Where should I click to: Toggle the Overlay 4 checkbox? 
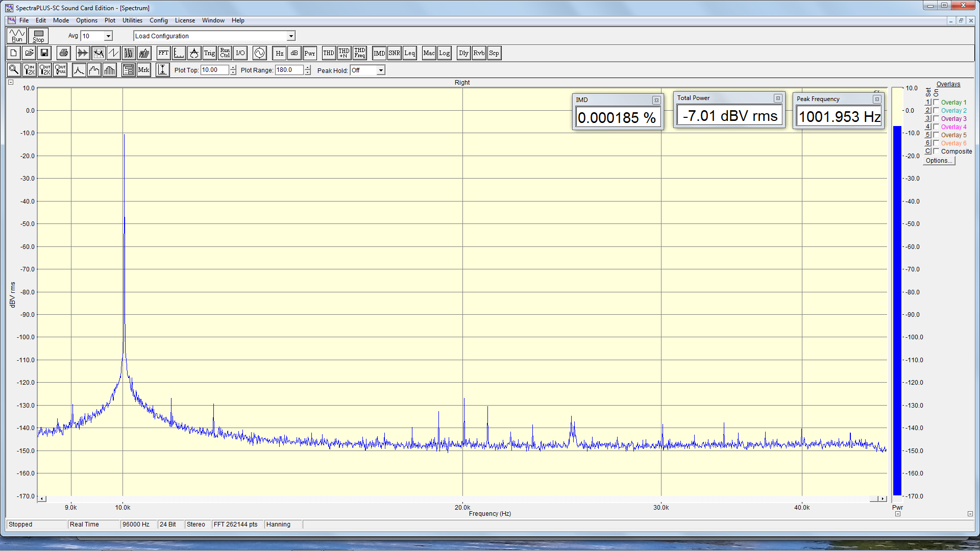click(x=936, y=127)
